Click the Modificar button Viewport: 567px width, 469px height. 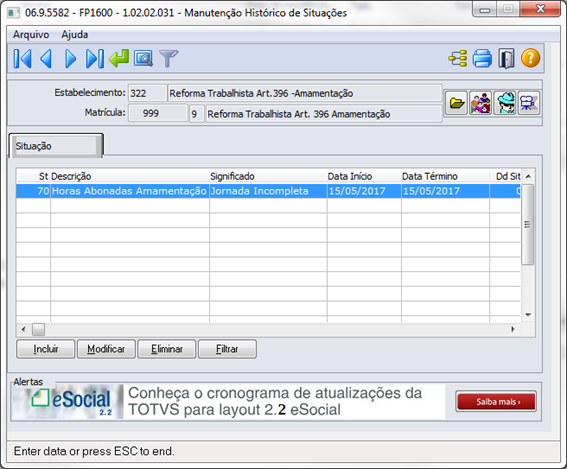[x=106, y=349]
